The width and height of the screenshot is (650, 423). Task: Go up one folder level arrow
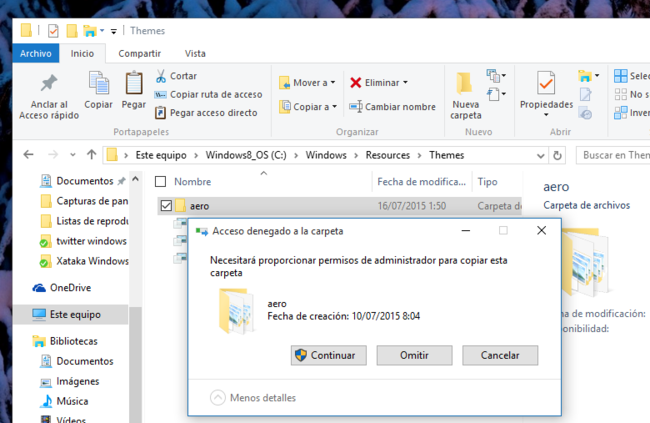point(91,155)
